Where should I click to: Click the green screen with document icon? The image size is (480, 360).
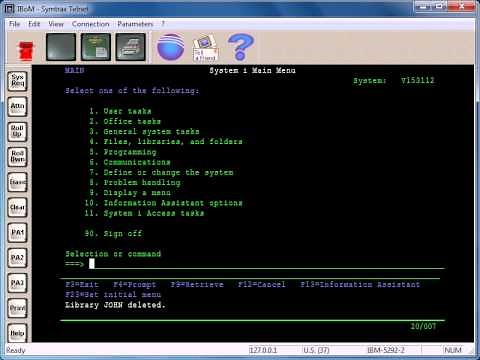(x=96, y=47)
